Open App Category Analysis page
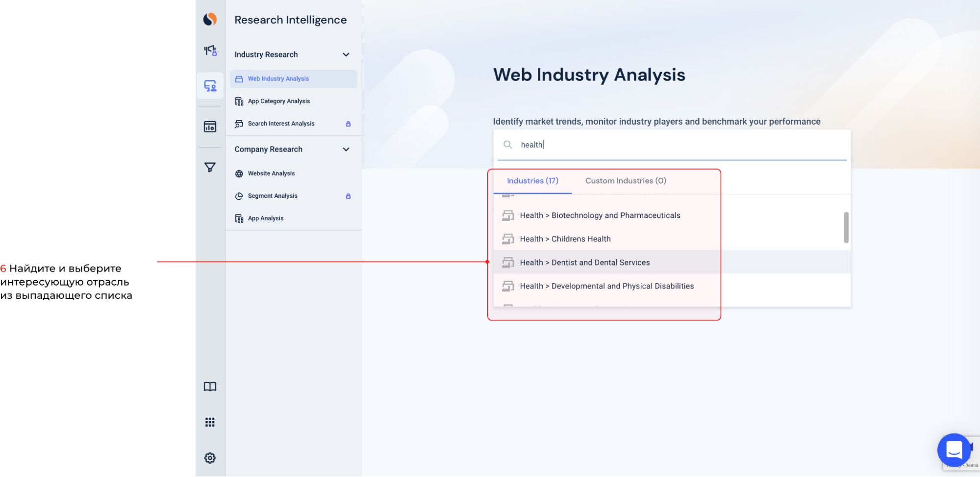The width and height of the screenshot is (980, 477). tap(278, 101)
